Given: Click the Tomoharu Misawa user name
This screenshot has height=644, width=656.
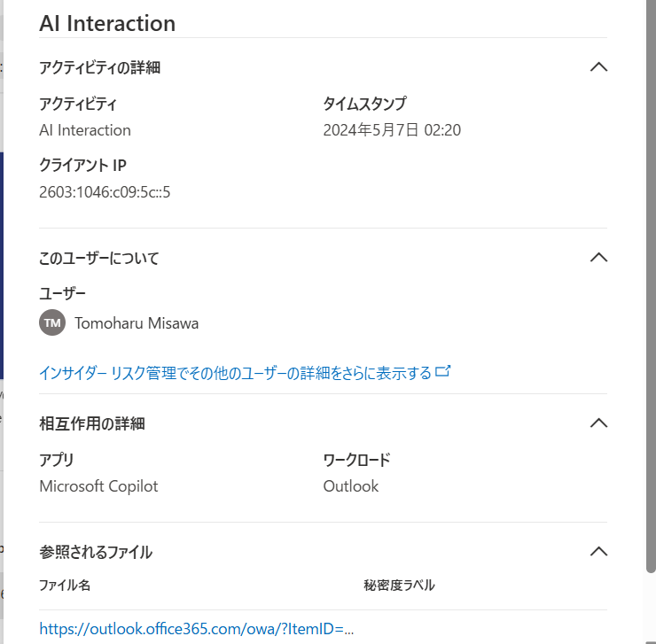Looking at the screenshot, I should (x=137, y=323).
